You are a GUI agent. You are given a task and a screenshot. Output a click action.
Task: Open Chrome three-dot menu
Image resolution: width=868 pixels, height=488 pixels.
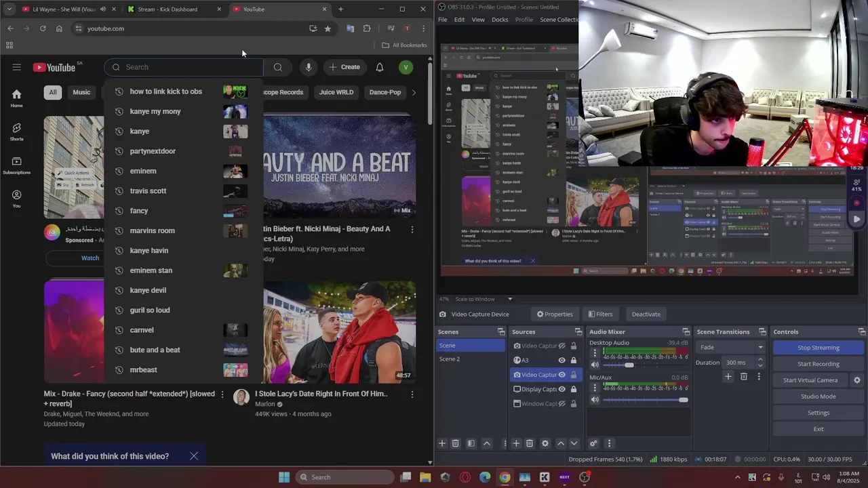(x=423, y=28)
